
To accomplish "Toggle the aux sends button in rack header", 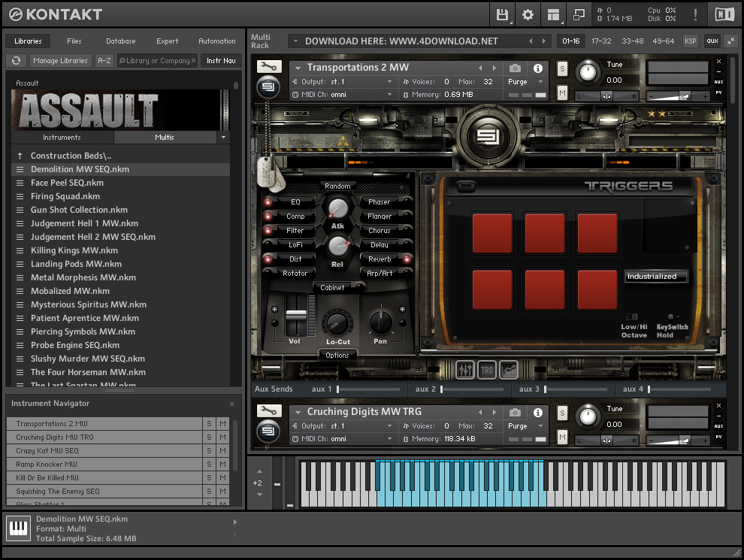I will [x=712, y=41].
